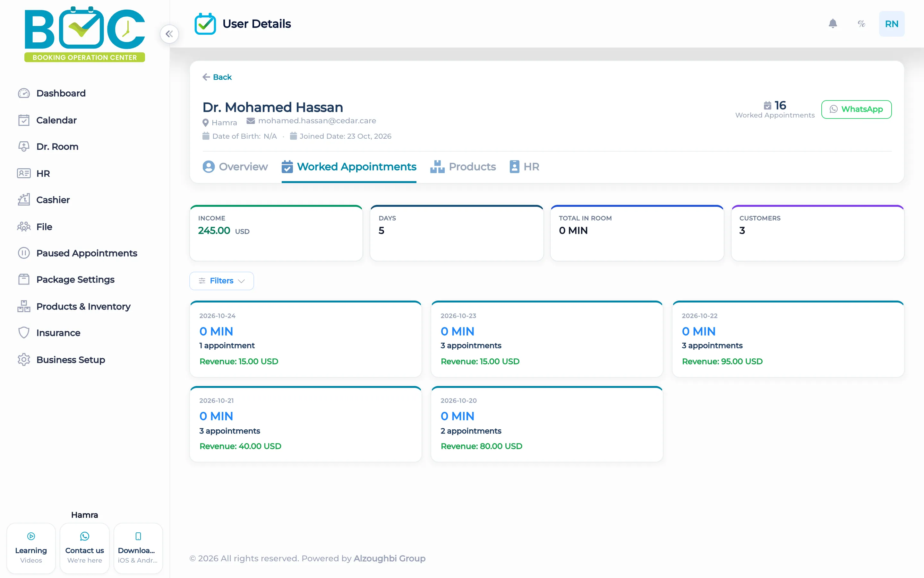Open the 2026-10-23 appointments card
The image size is (924, 578).
pyautogui.click(x=547, y=339)
